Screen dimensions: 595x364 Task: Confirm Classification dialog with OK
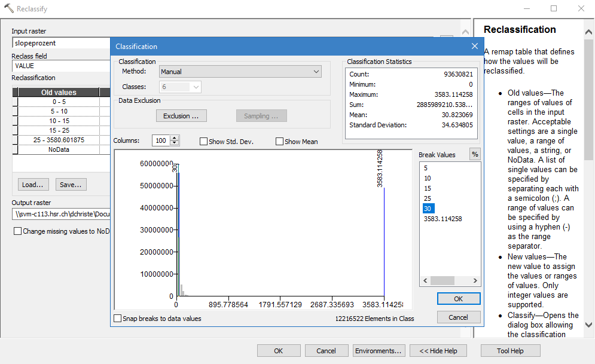coord(458,299)
